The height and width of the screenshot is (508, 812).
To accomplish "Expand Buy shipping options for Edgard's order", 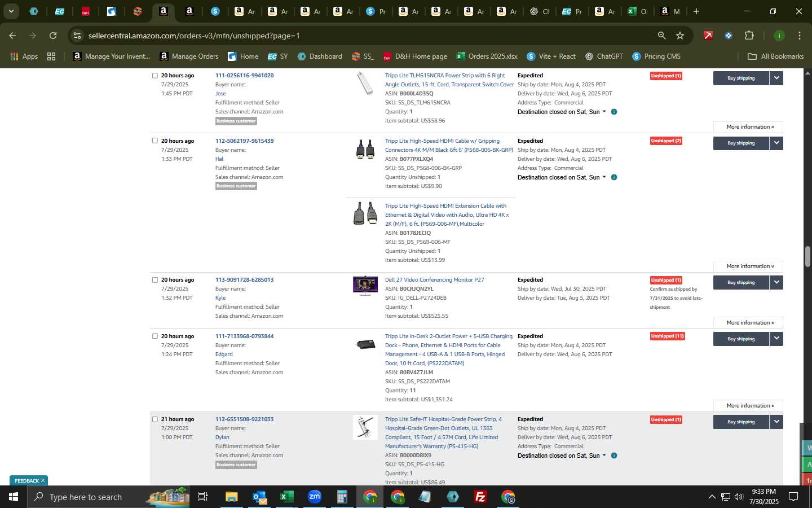I will pos(776,339).
